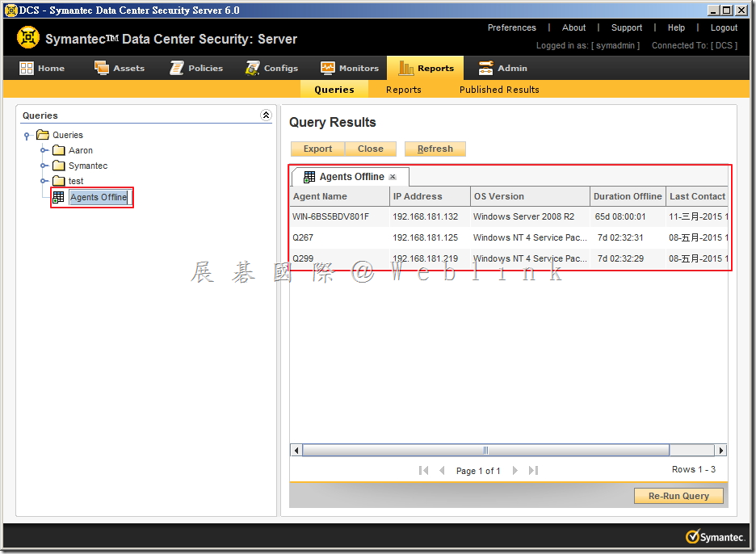This screenshot has width=756, height=554.
Task: Collapse the Queries panel with chevron
Action: pyautogui.click(x=266, y=115)
